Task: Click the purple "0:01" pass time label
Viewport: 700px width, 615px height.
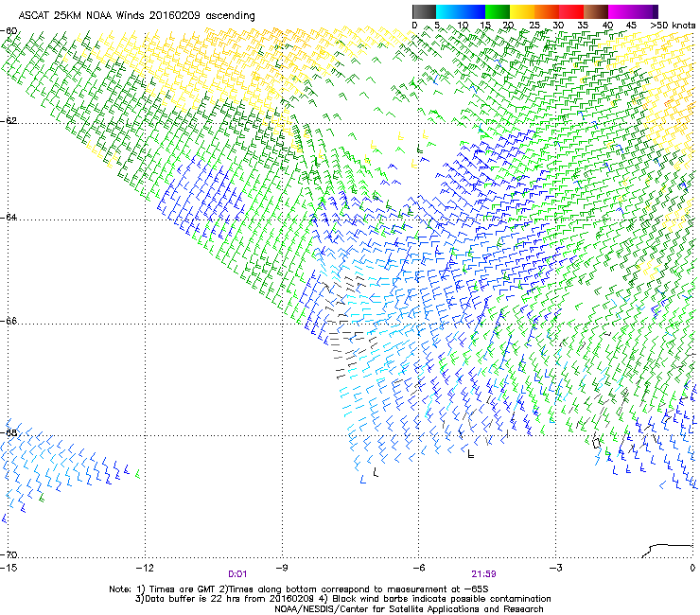Action: click(237, 574)
